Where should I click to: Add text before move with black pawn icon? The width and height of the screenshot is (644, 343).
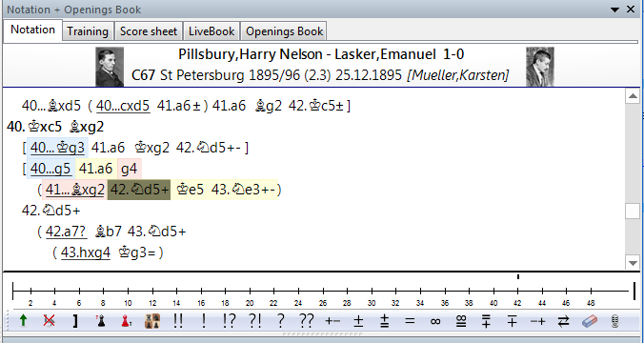pos(100,320)
